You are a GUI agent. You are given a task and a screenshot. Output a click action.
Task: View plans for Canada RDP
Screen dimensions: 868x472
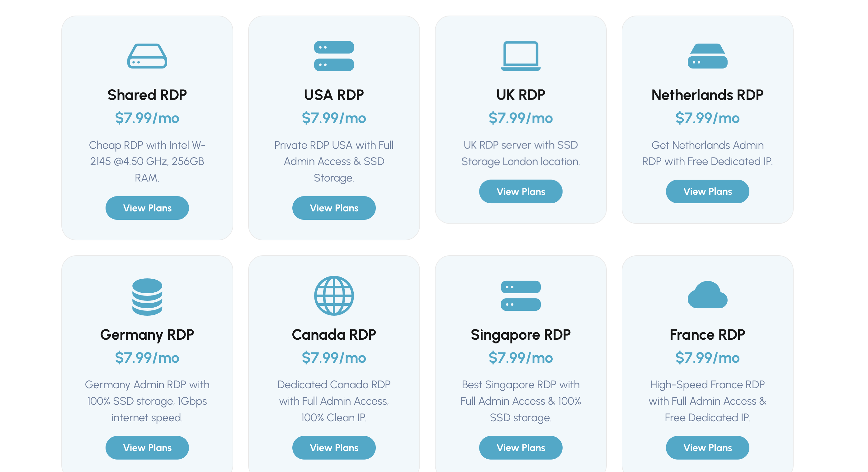click(334, 447)
